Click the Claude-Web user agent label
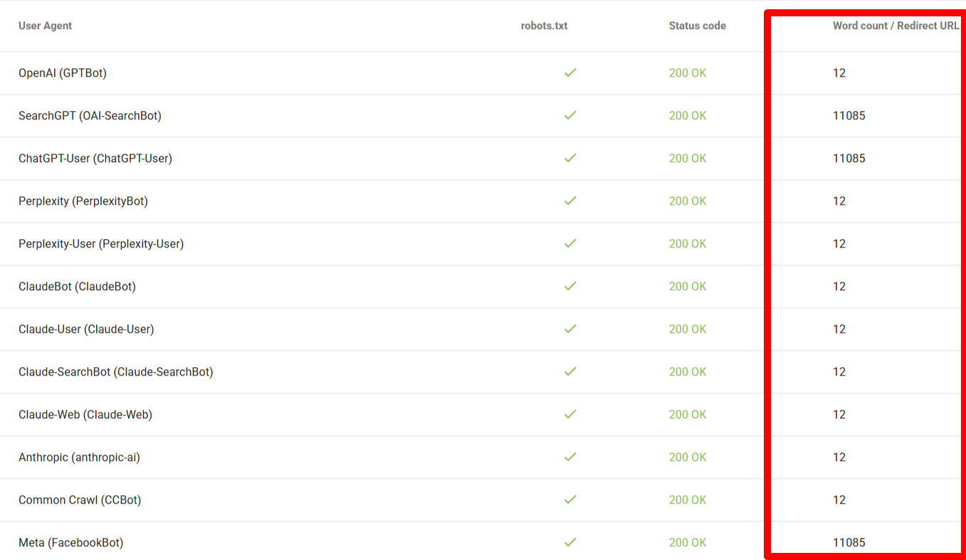 coord(85,414)
